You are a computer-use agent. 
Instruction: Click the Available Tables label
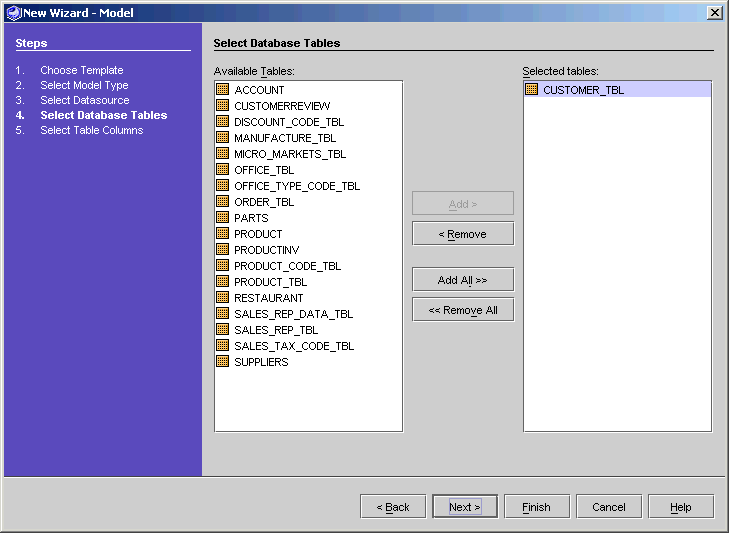click(254, 71)
